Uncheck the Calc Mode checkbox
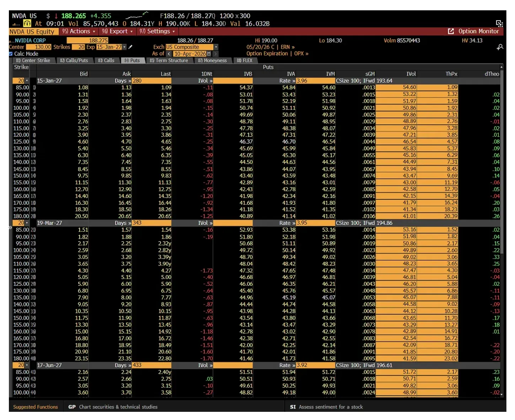The width and height of the screenshot is (515, 420). (x=11, y=54)
